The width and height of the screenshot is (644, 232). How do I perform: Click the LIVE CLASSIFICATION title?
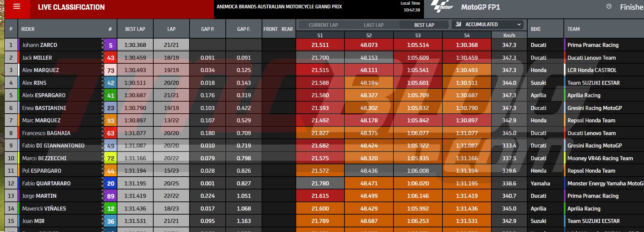71,7
